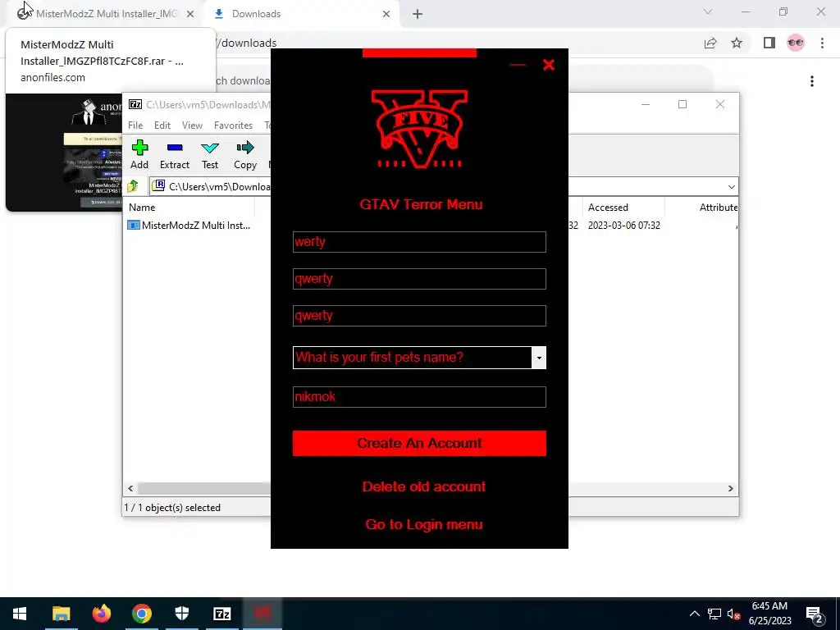Click the Chrome tab search chevron
840x630 pixels.
coord(708,11)
